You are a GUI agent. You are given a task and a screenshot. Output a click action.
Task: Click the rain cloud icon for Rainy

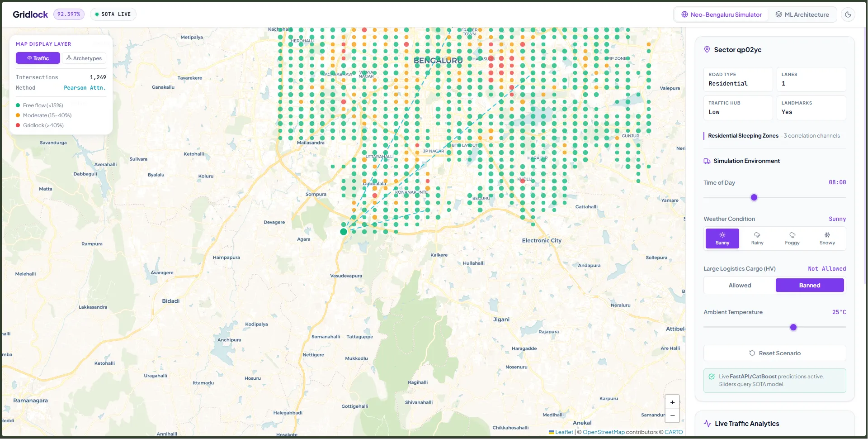point(757,235)
